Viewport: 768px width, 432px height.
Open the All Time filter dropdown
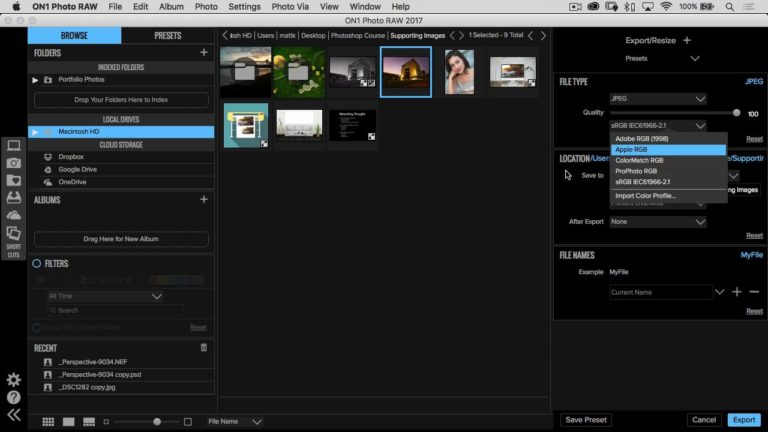coord(104,296)
